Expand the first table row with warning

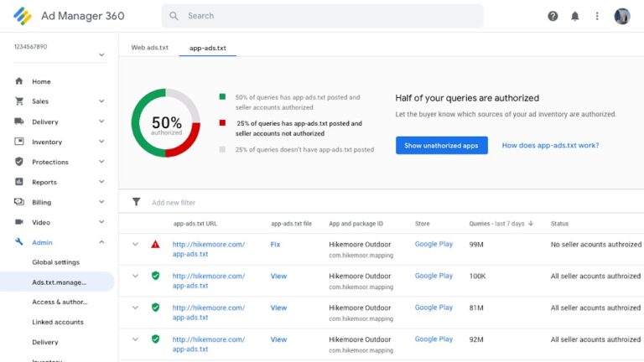135,245
